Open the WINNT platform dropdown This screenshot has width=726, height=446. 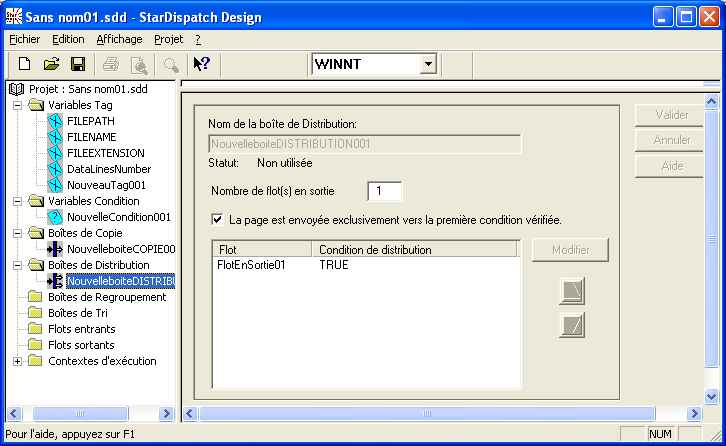(x=428, y=64)
